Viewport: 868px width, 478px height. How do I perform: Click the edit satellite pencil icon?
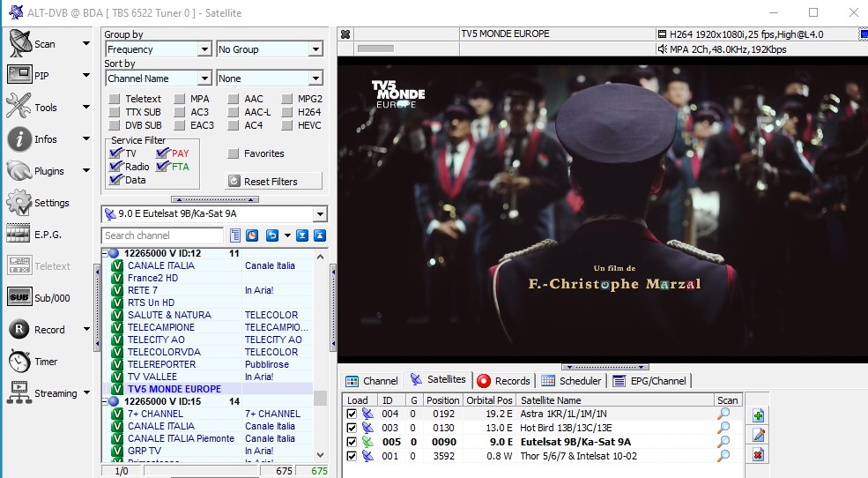759,436
